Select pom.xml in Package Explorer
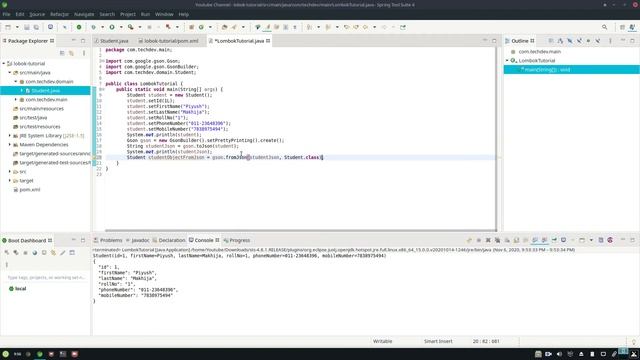Screen dimensions: 640x360 point(30,190)
